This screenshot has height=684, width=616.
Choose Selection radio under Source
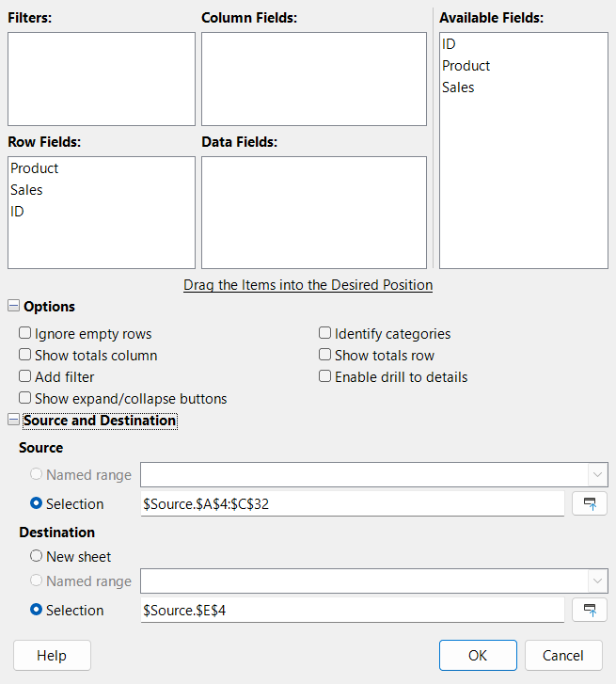pos(37,503)
